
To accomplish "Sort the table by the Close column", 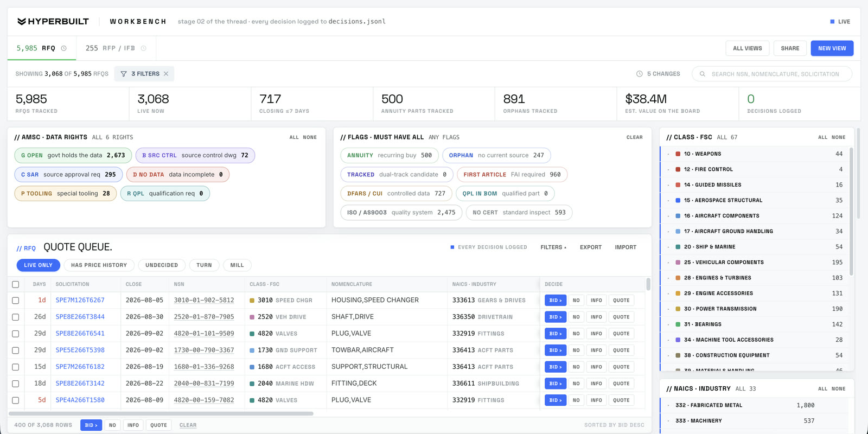I will pyautogui.click(x=133, y=284).
